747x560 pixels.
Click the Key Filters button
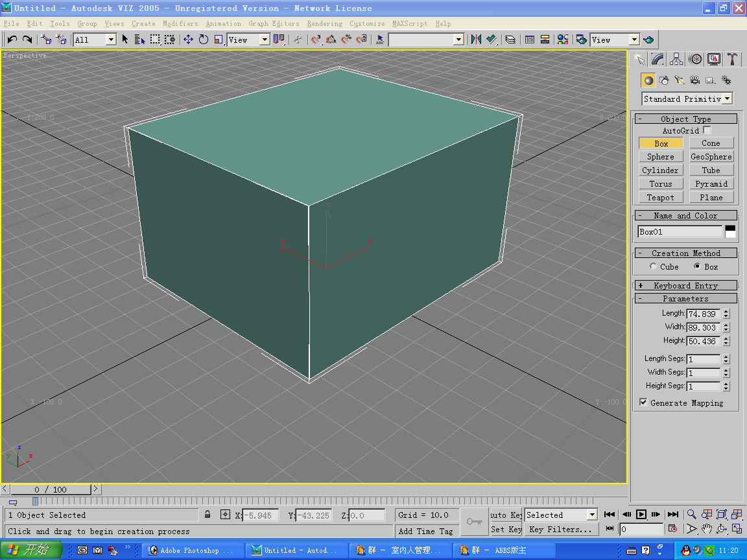pos(561,529)
